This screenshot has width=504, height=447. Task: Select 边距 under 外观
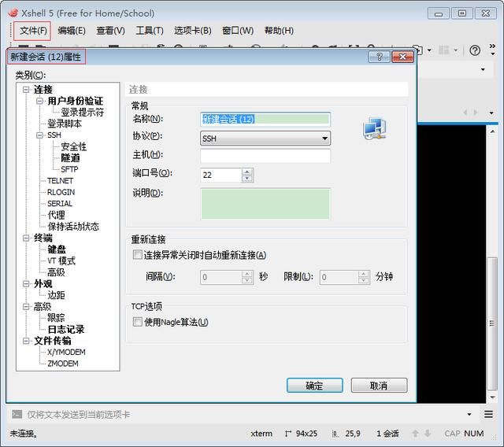pos(56,295)
